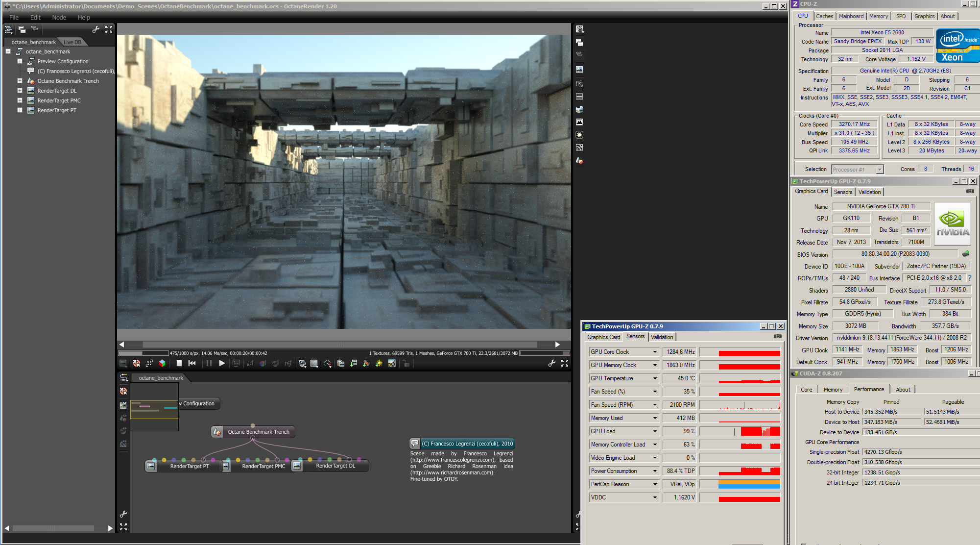Click the Bus Interface question mark in GPU-Z
Screen dimensions: 980x545
pyautogui.click(x=970, y=278)
